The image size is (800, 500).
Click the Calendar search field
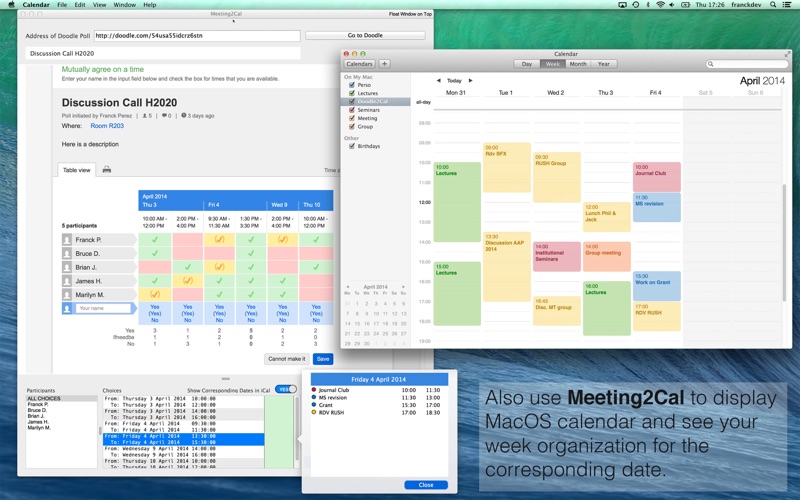click(x=747, y=64)
